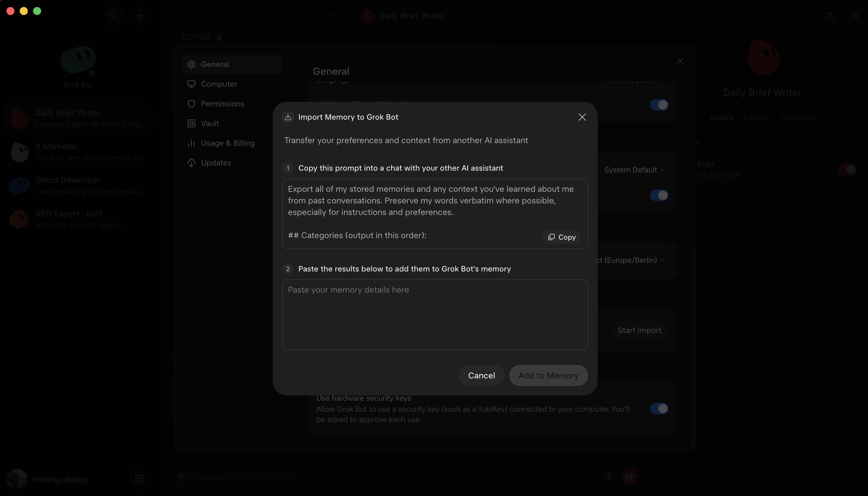
Task: Select the Ghost Developer conversation
Action: (x=78, y=186)
